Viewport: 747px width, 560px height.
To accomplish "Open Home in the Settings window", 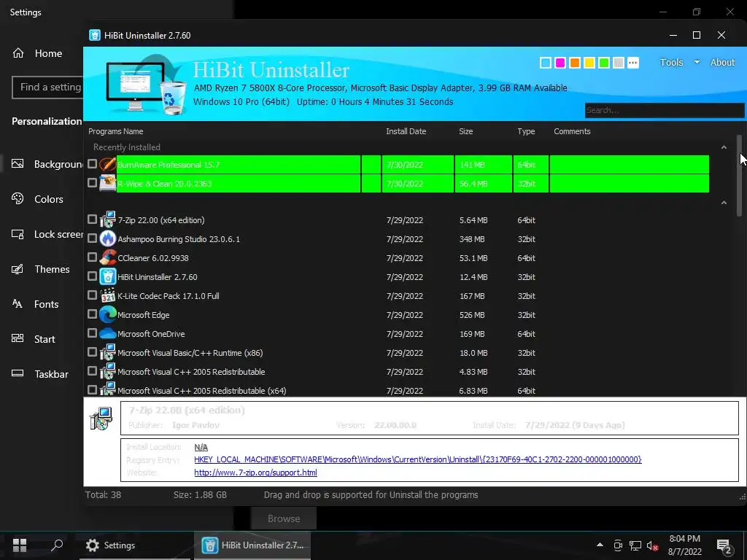I will 37,53.
